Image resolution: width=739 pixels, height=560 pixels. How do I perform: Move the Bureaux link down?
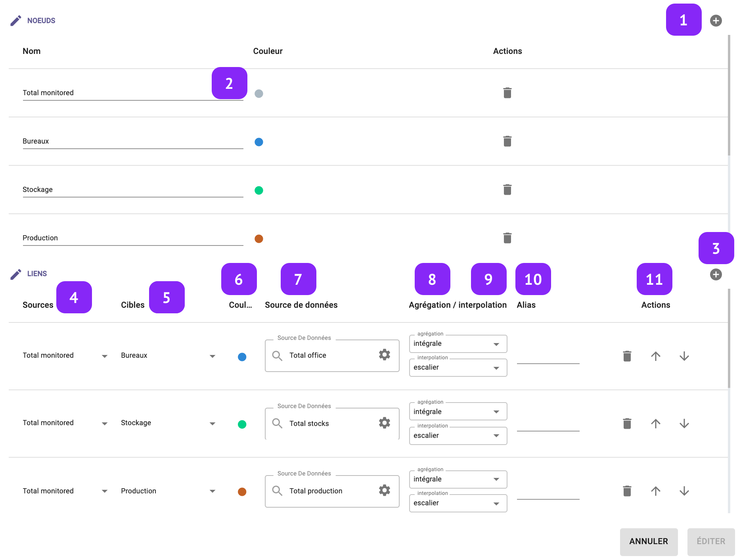click(684, 356)
